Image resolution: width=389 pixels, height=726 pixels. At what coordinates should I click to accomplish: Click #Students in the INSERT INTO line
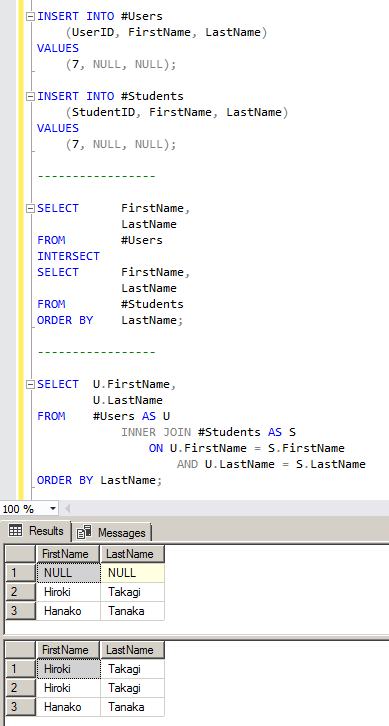pos(152,96)
